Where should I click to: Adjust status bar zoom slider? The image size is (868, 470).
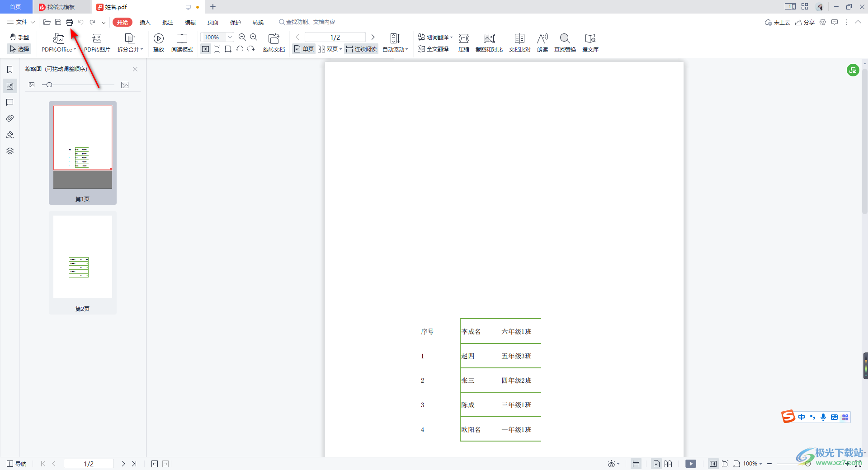click(807, 464)
